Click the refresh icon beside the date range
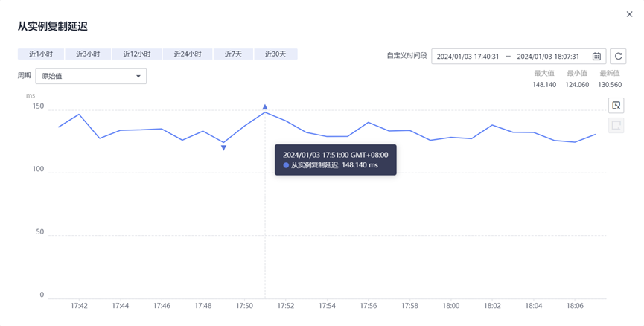The image size is (644, 326). click(x=618, y=57)
